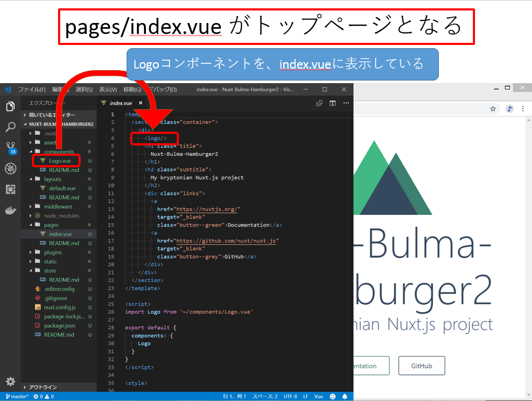Open Source Control view with 18 badge
The height and width of the screenshot is (401, 532).
[x=10, y=147]
